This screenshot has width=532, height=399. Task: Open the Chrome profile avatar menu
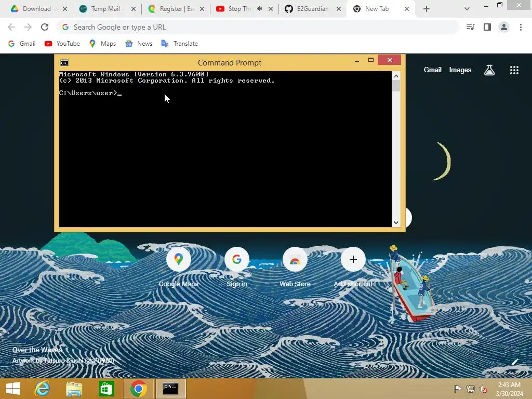click(x=504, y=27)
